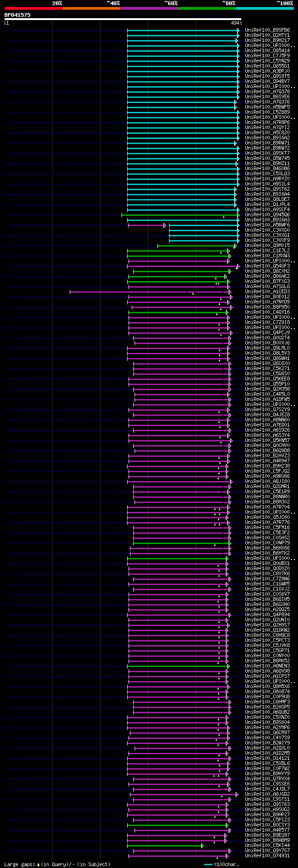
Task: Click the UniRef100_A8JI60 label
Action: 267,482
